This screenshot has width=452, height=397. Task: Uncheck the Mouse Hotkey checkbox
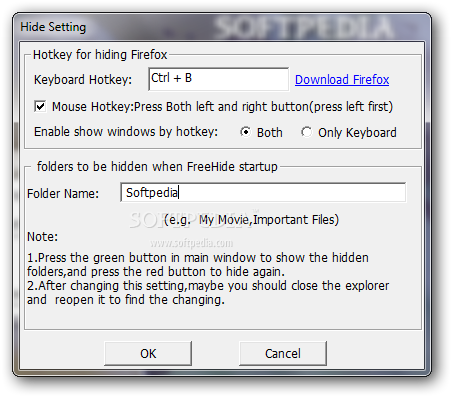pos(40,107)
